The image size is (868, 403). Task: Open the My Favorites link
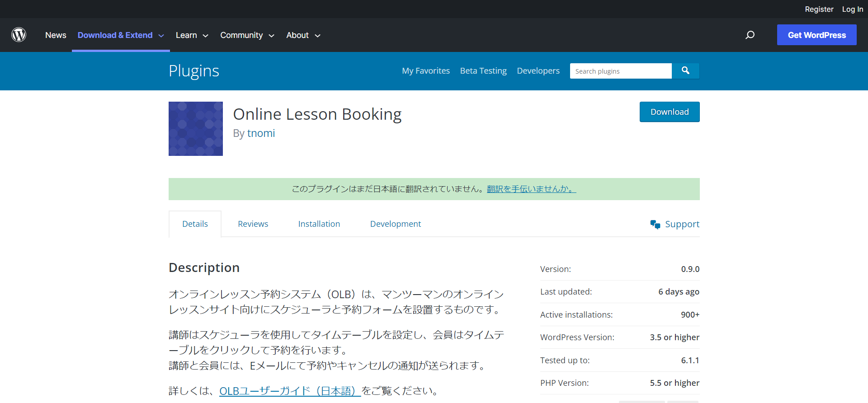click(426, 70)
